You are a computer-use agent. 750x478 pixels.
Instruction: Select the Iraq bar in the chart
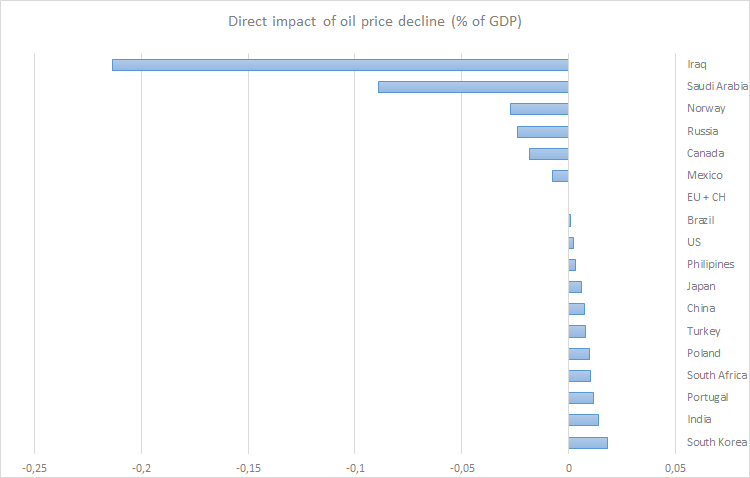point(340,65)
